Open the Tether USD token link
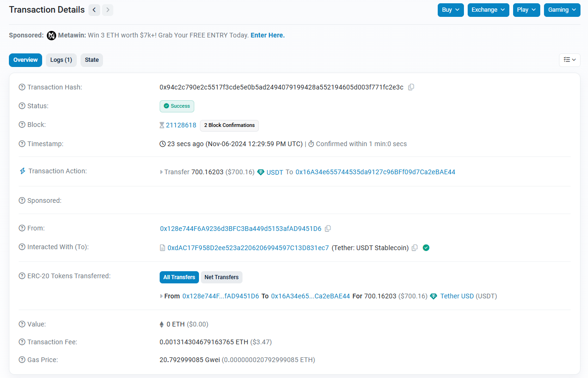588x378 pixels. [457, 296]
